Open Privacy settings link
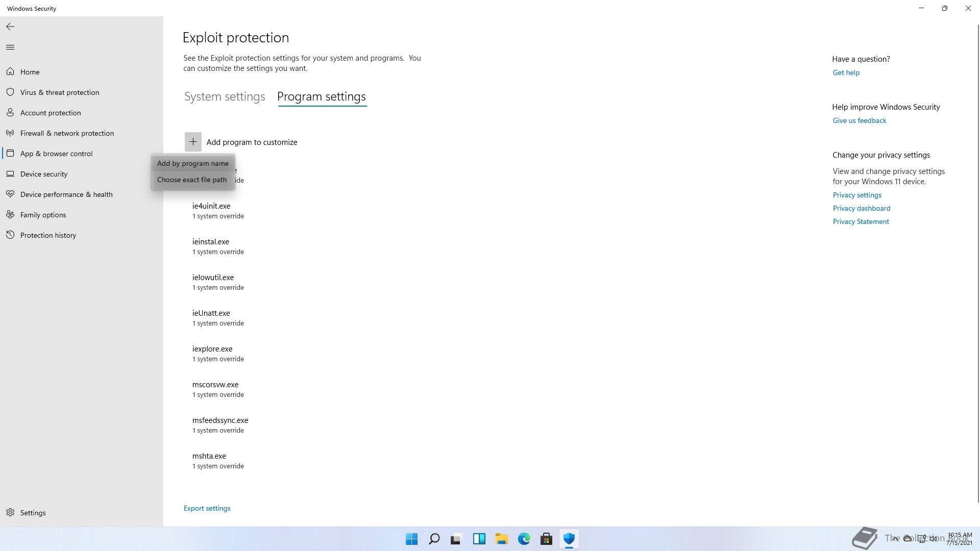This screenshot has width=980, height=551. 857,195
